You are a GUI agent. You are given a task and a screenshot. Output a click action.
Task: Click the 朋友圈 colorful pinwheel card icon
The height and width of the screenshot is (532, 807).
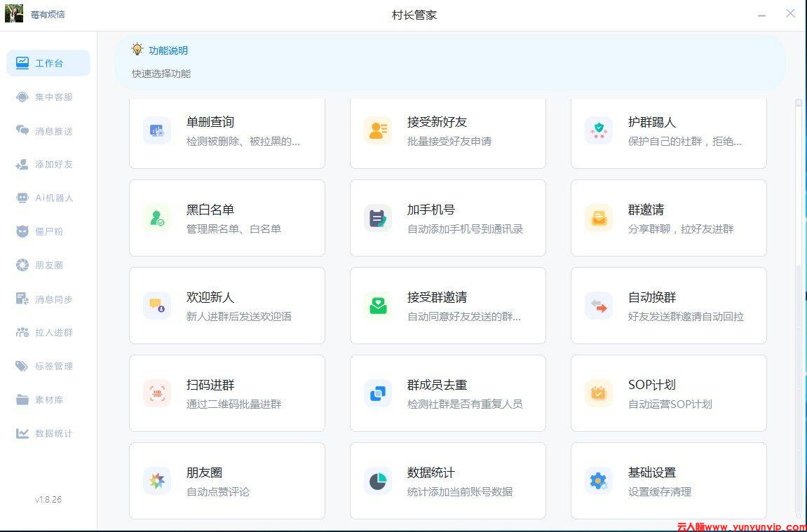coord(157,481)
